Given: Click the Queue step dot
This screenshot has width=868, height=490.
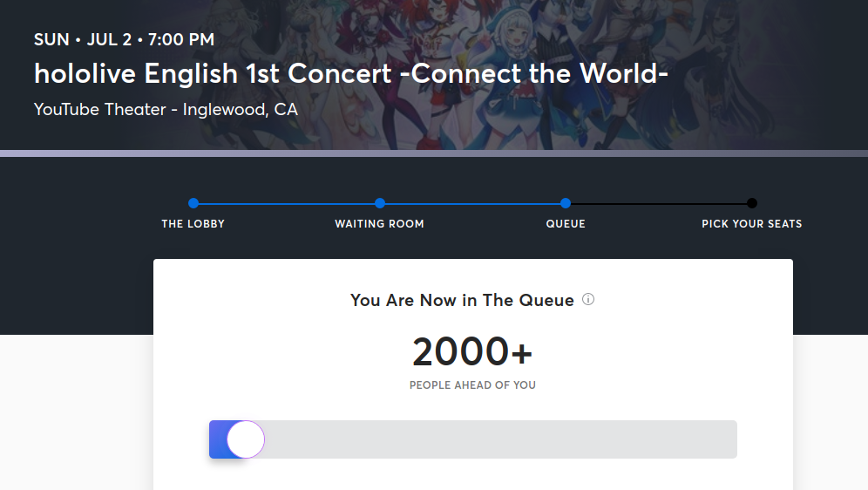Looking at the screenshot, I should tap(566, 203).
